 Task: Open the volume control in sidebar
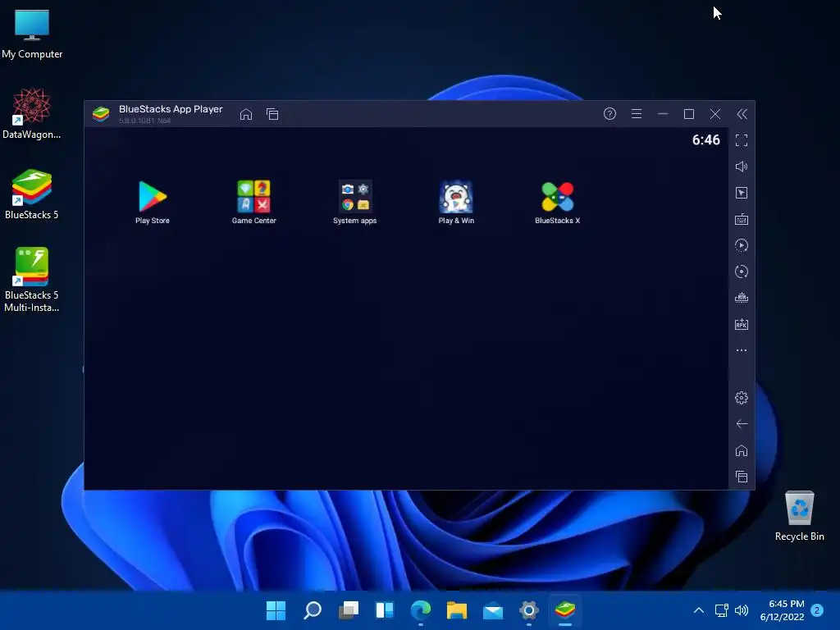(x=742, y=167)
